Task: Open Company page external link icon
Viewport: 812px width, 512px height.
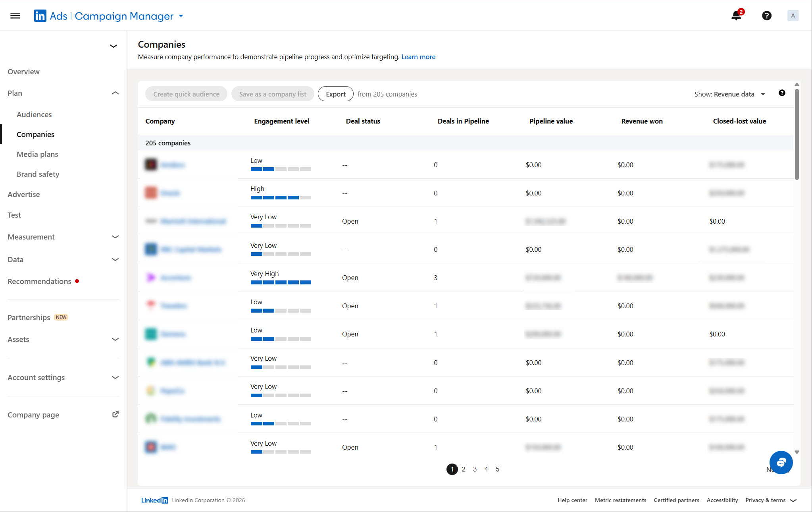Action: tap(115, 414)
